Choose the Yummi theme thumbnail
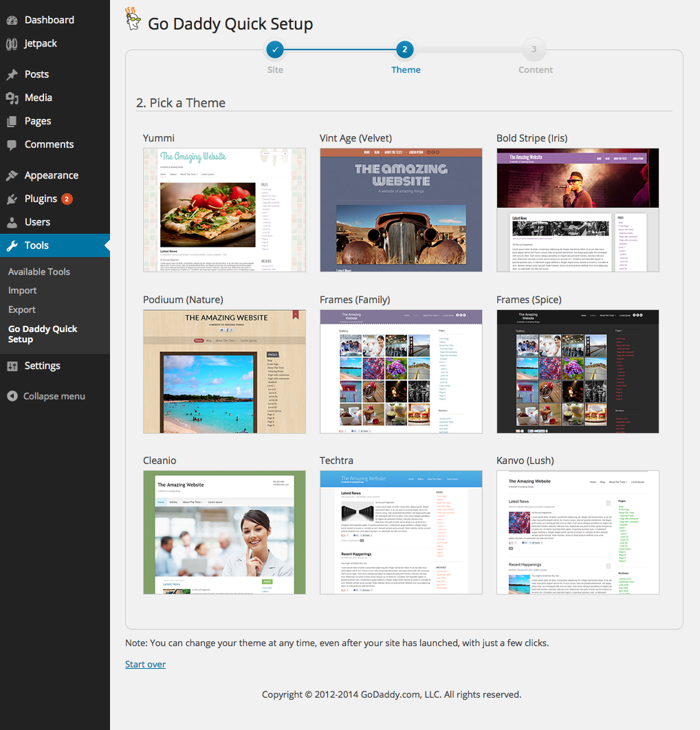700x730 pixels. click(224, 210)
